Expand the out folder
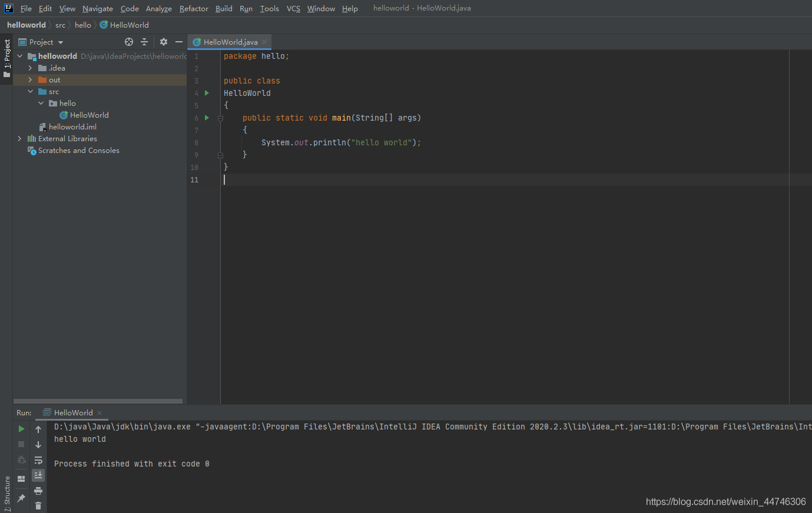This screenshot has width=812, height=513. pyautogui.click(x=30, y=79)
